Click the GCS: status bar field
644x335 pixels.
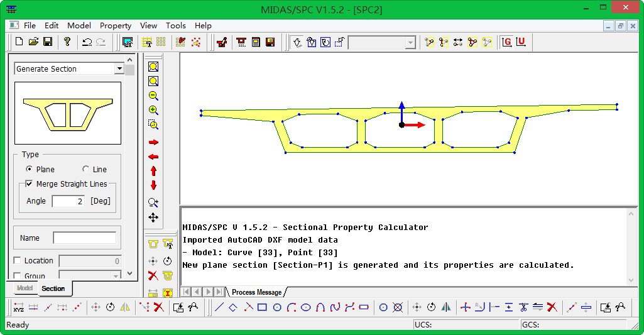pos(574,325)
